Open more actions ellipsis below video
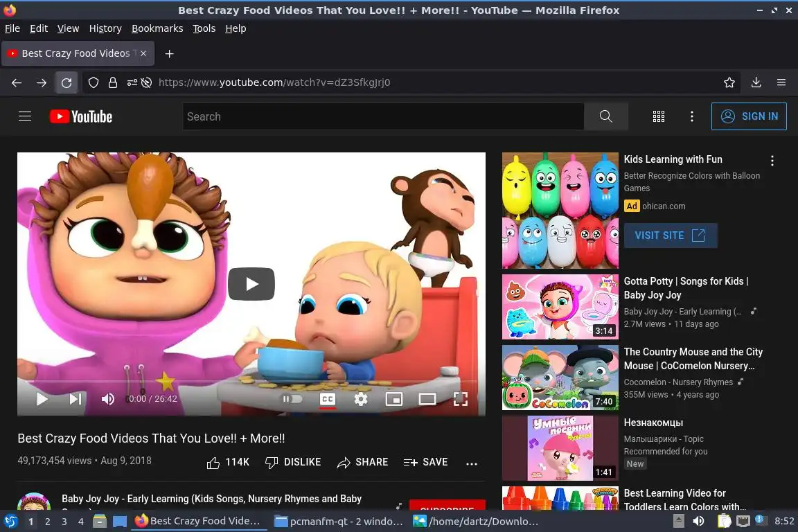Viewport: 798px width, 532px height. click(472, 463)
